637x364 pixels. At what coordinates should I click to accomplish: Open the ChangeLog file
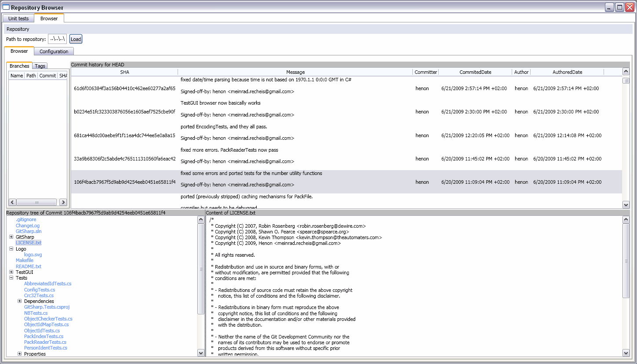(x=28, y=226)
